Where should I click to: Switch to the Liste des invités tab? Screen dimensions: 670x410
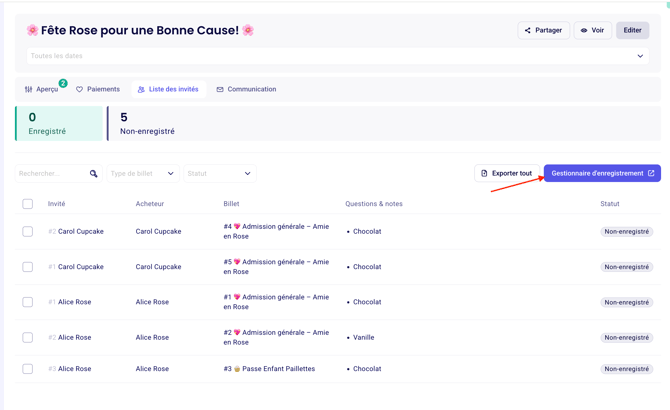167,90
